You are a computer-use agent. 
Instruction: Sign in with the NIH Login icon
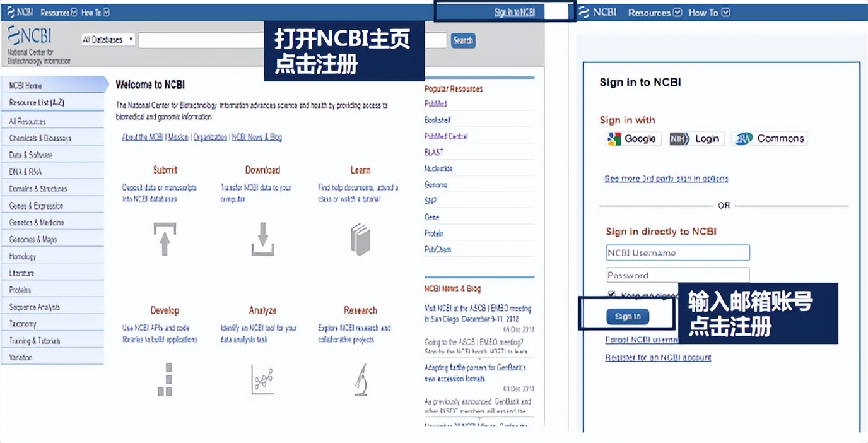696,138
